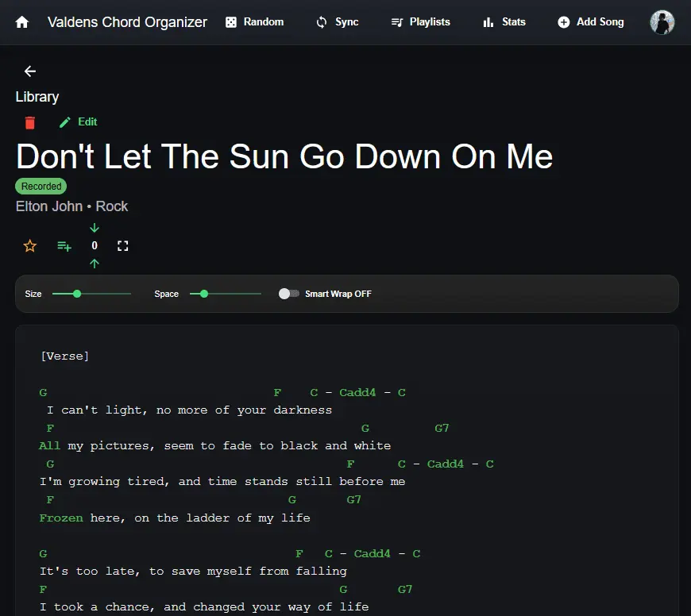Open the Random menu item

pos(255,22)
